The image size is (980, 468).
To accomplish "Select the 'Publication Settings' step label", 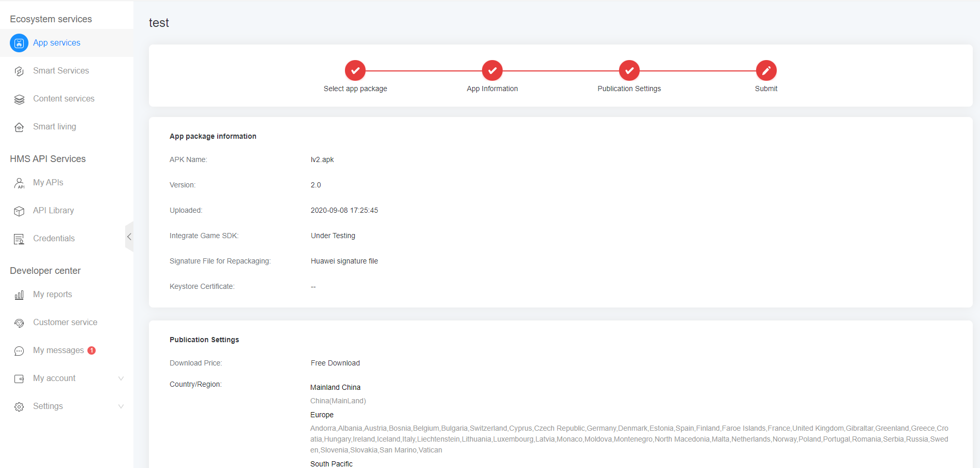I will pos(629,89).
